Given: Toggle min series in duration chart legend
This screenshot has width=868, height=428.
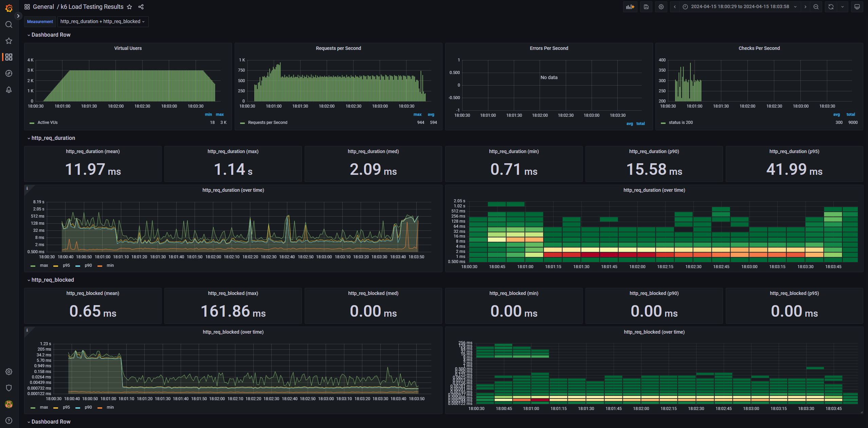Looking at the screenshot, I should point(110,265).
